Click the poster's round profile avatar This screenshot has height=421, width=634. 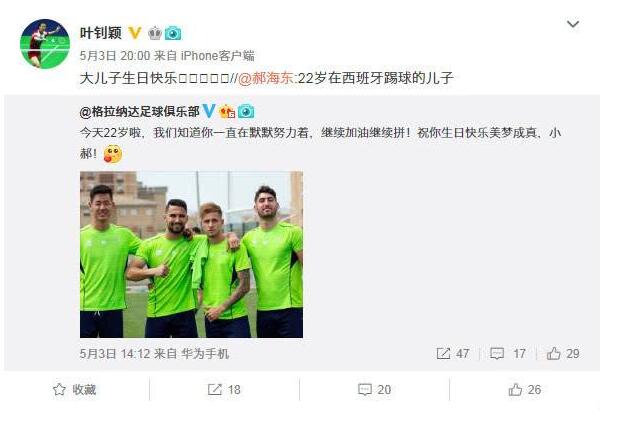tap(45, 44)
